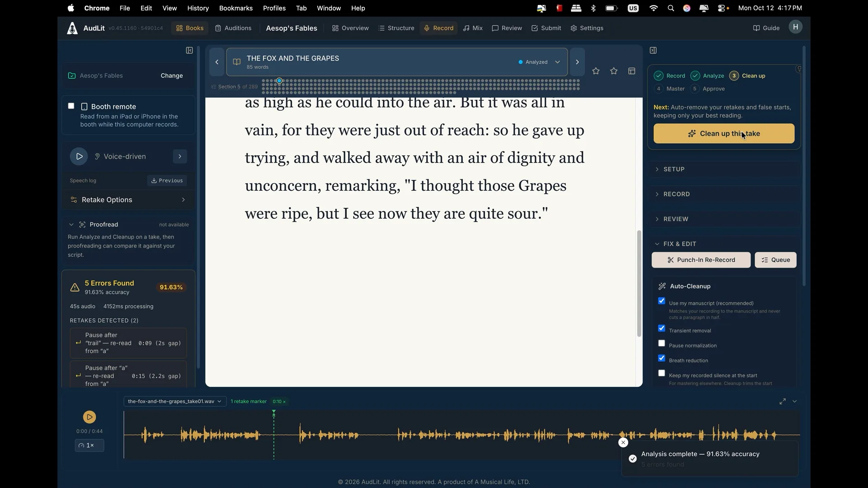Image resolution: width=868 pixels, height=488 pixels.
Task: Expand the REVIEW section
Action: (x=725, y=219)
